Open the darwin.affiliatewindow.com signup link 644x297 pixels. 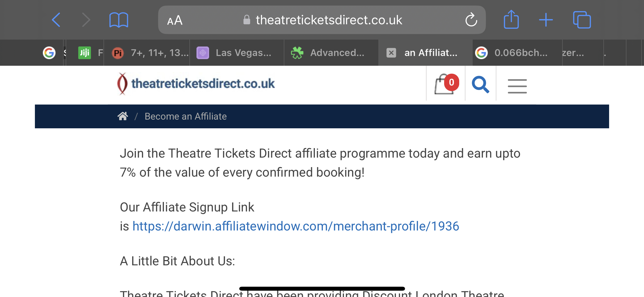(x=296, y=226)
